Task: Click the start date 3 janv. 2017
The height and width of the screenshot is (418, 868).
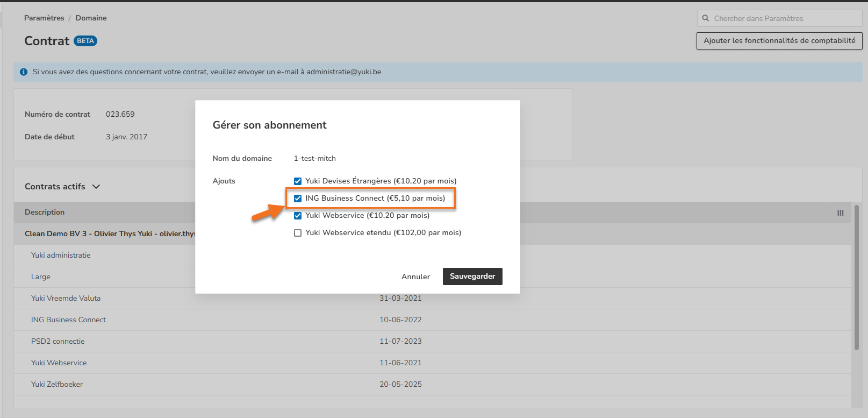Action: 126,137
